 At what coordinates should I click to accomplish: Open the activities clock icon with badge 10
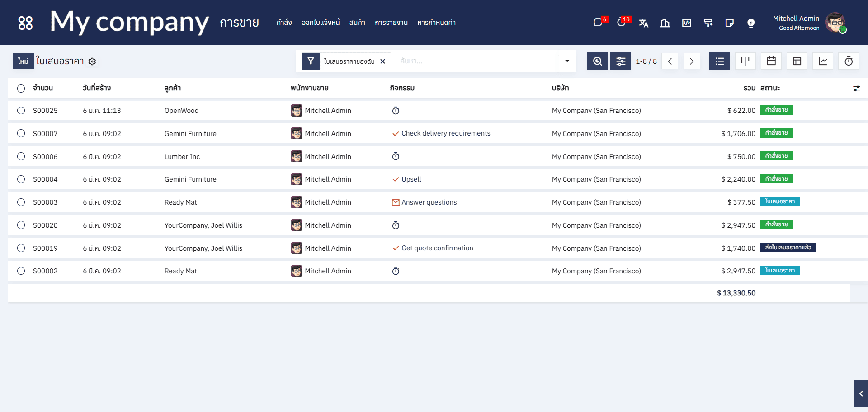click(x=622, y=23)
